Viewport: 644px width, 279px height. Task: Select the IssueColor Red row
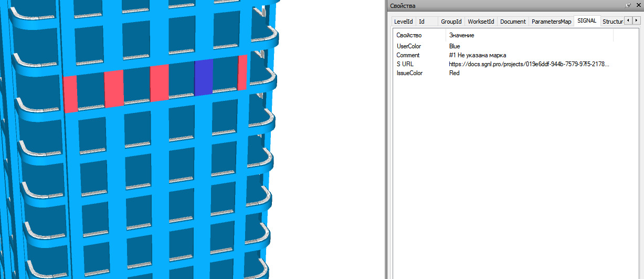(503, 73)
